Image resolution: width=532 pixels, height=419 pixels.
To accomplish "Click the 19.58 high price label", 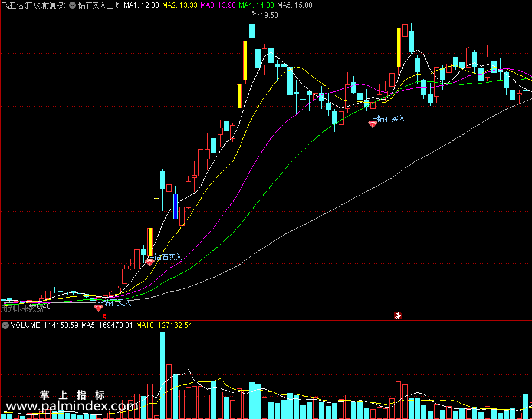I will pyautogui.click(x=269, y=15).
